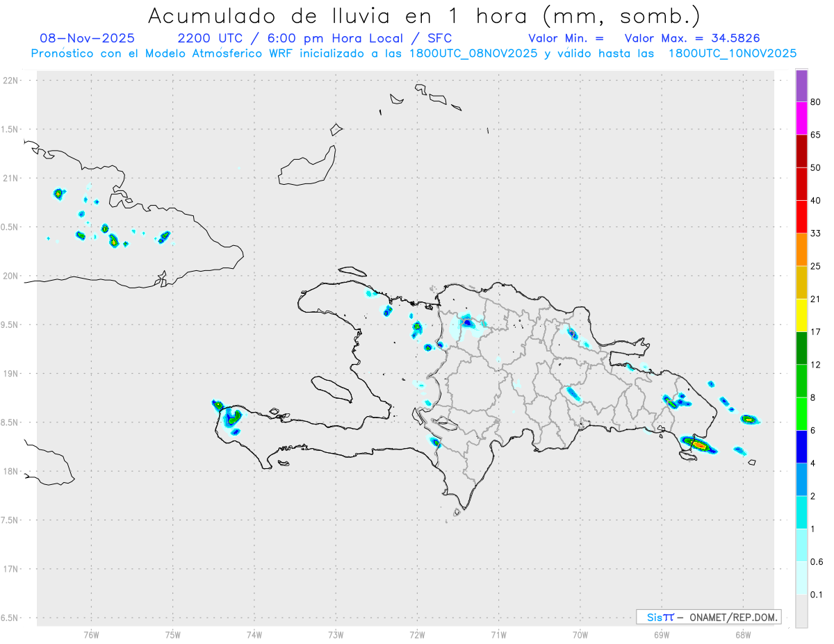Click the 'Valor Min. =' label
Image resolution: width=834 pixels, height=644 pixels.
[566, 38]
